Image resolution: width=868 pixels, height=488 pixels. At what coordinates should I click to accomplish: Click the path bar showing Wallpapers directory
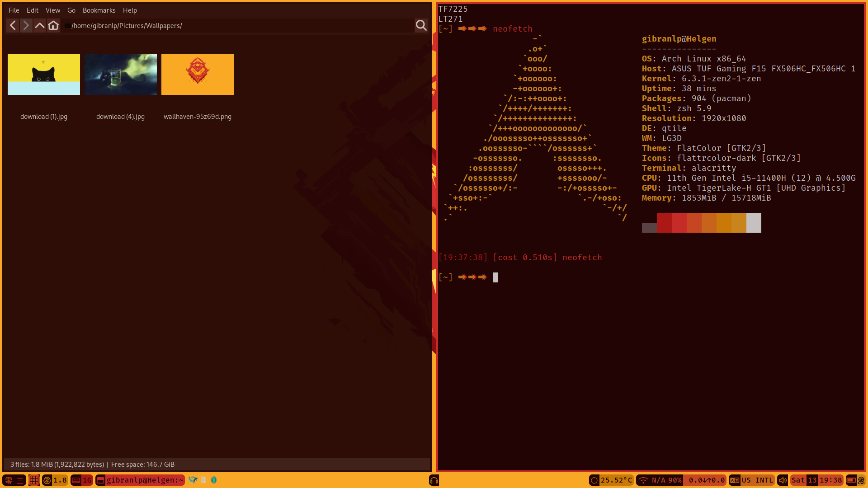tap(127, 26)
